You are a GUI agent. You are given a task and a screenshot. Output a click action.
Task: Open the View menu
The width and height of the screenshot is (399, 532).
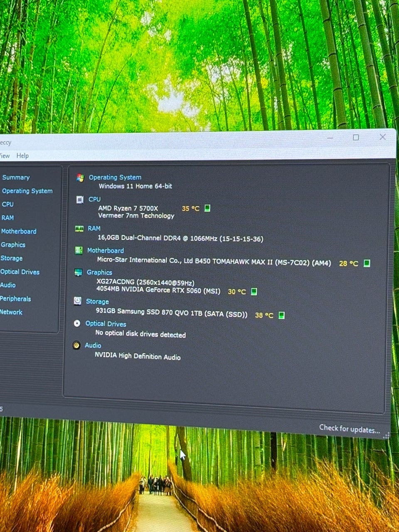click(5, 155)
